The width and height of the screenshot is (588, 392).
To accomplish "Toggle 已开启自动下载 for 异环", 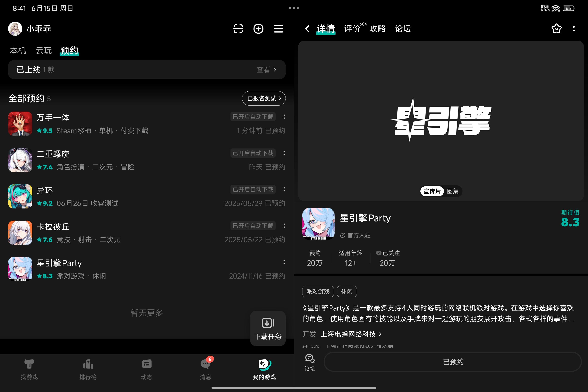I will (253, 190).
